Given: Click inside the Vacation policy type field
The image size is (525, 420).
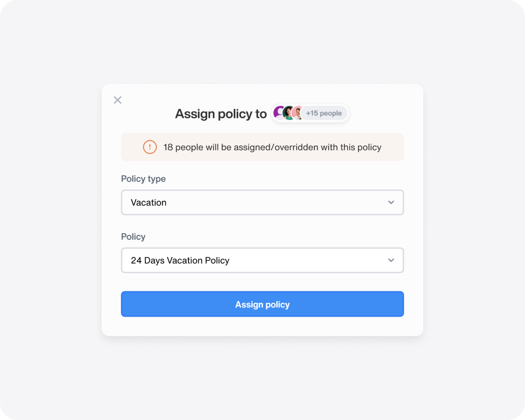Looking at the screenshot, I should tap(221, 202).
